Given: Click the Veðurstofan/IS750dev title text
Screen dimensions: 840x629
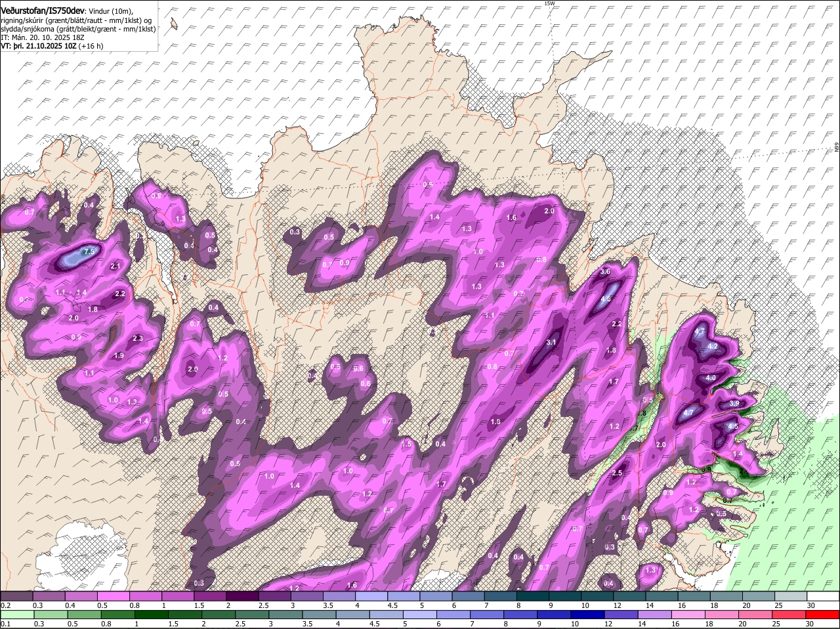Looking at the screenshot, I should [43, 11].
